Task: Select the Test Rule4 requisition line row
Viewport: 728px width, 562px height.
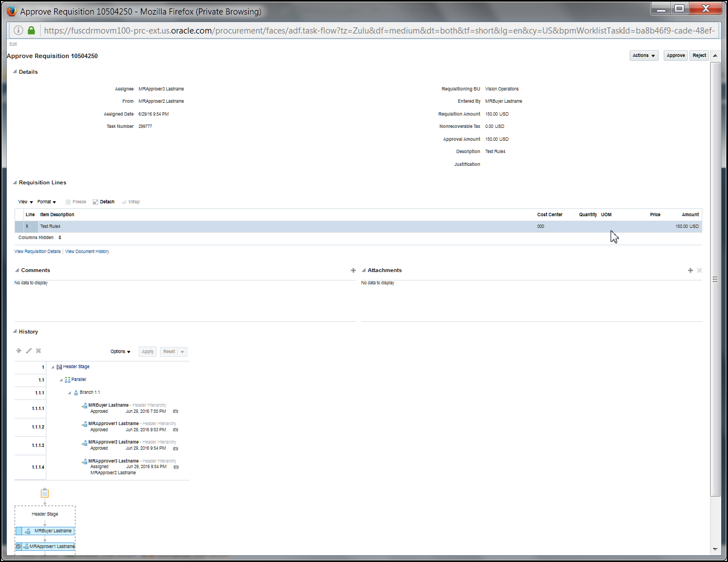Action: click(224, 226)
